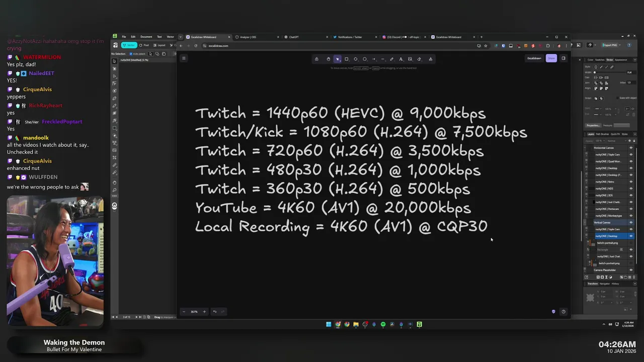Viewport: 644px width, 362px height.
Task: Select the nuttyONE | 3DS layer
Action: [609, 195]
